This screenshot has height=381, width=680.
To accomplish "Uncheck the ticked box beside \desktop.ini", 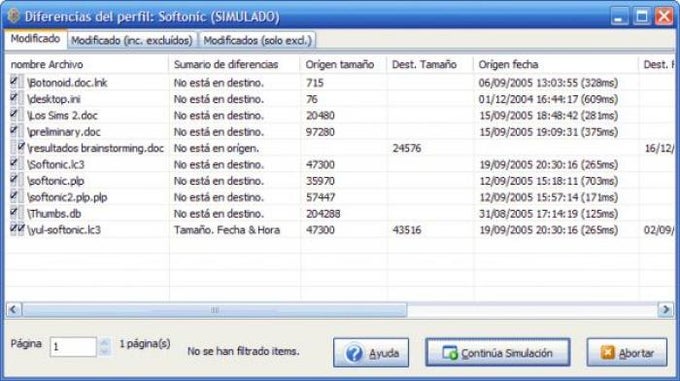I will (x=13, y=98).
